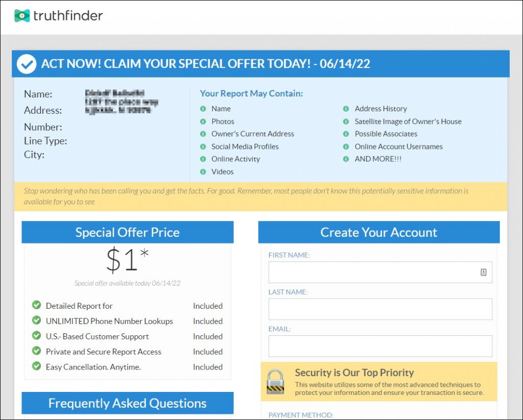Click the 'Easy Cancellation. Anytime.' text
The width and height of the screenshot is (523, 420).
pyautogui.click(x=93, y=367)
